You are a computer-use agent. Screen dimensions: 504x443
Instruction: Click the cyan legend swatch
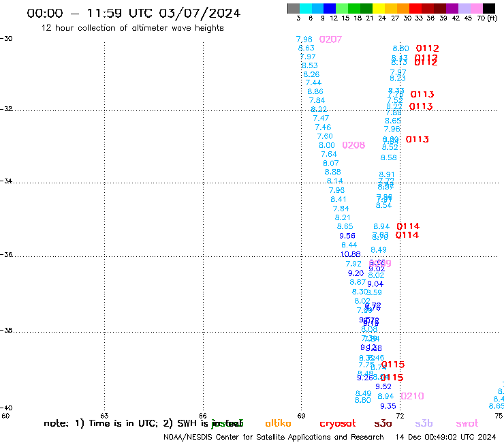[305, 8]
